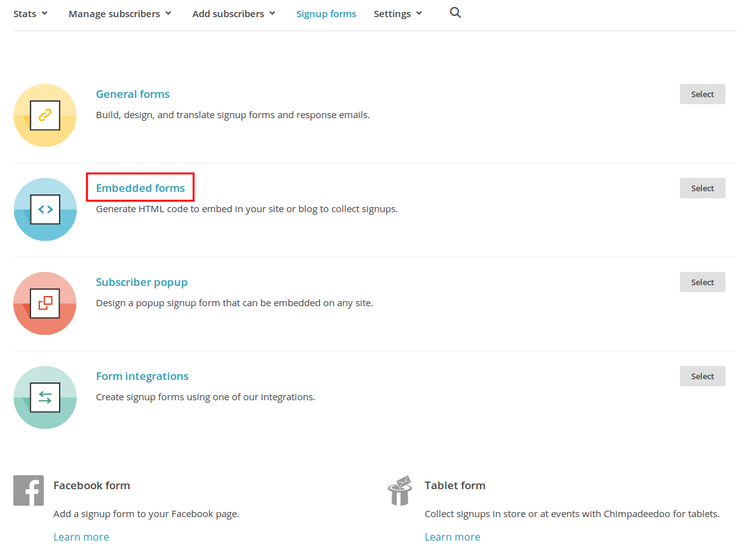Click the Tablet form hat icon
The image size is (756, 547).
[x=400, y=490]
